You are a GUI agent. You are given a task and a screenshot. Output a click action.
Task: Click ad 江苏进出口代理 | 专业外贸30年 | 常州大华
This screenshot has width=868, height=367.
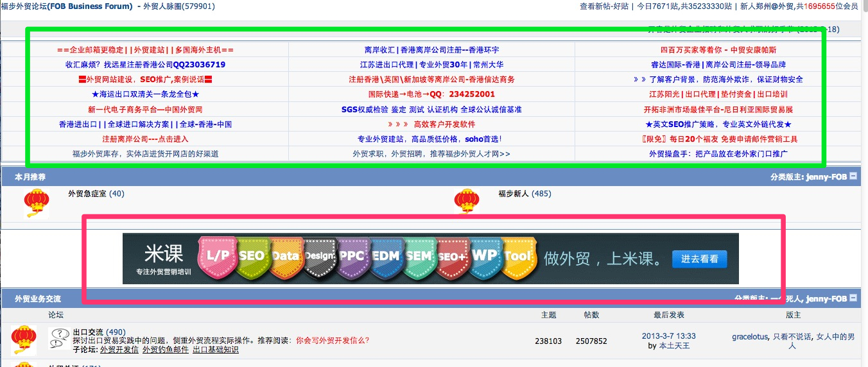pyautogui.click(x=431, y=65)
